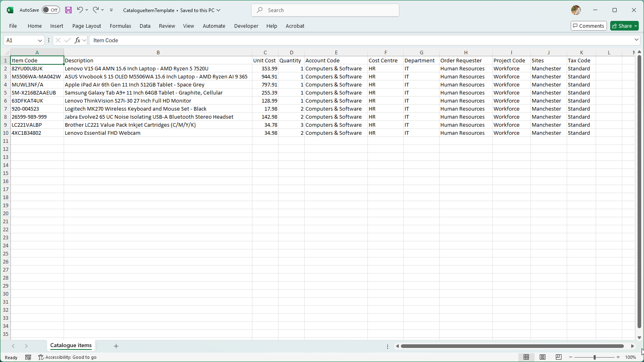Click the vertical scrollbar up arrow
The width and height of the screenshot is (644, 362).
click(639, 52)
